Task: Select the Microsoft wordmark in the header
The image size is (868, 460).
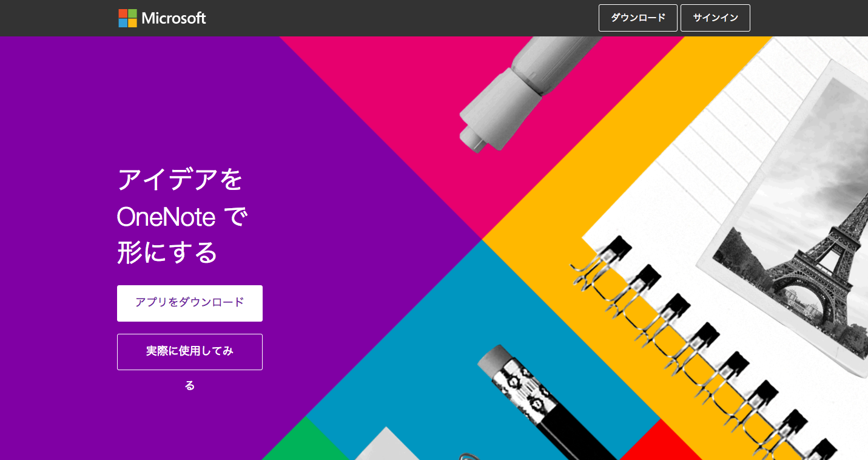Action: pyautogui.click(x=173, y=18)
